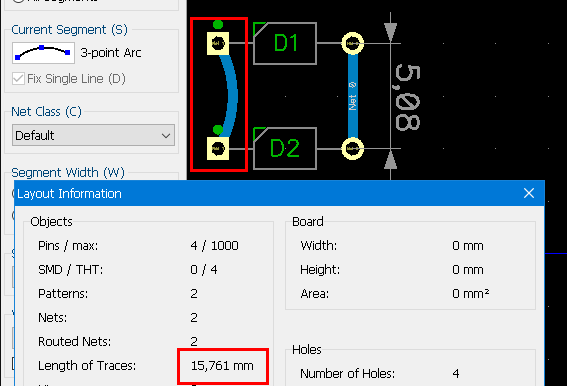This screenshot has width=567, height=386.
Task: Close the Layout Information dialog
Action: (529, 193)
